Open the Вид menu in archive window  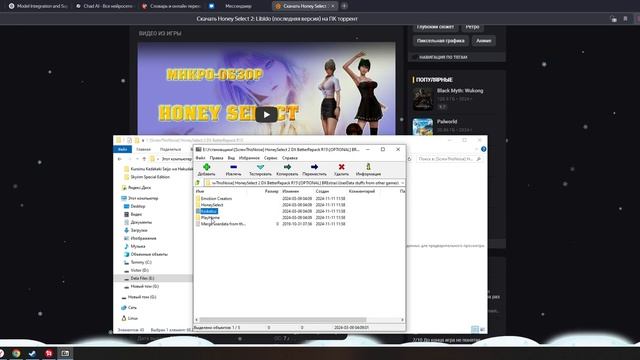click(231, 158)
